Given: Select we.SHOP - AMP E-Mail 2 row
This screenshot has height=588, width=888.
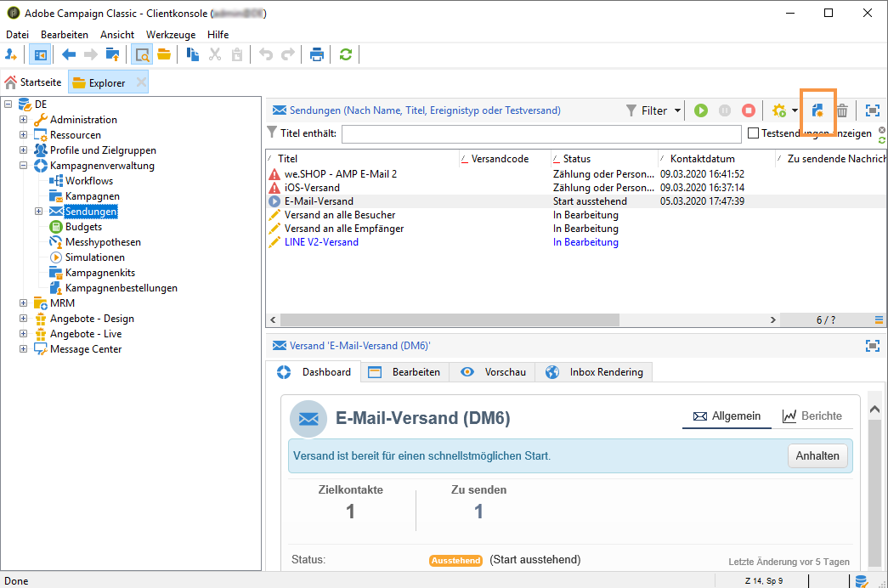Looking at the screenshot, I should (x=576, y=174).
